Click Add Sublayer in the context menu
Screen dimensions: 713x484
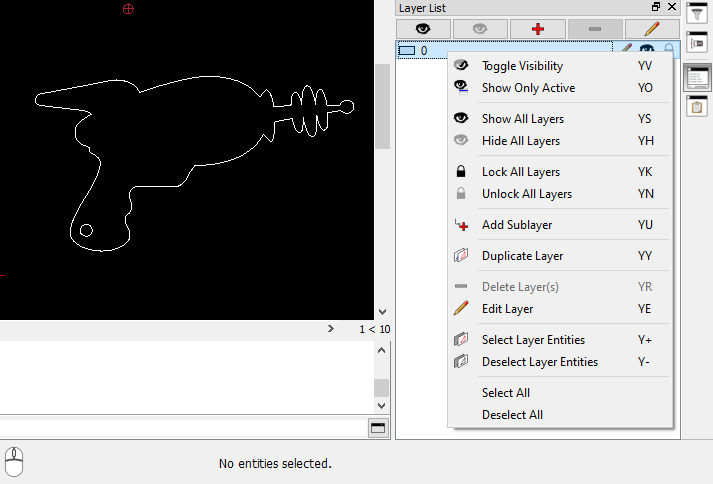(560, 225)
